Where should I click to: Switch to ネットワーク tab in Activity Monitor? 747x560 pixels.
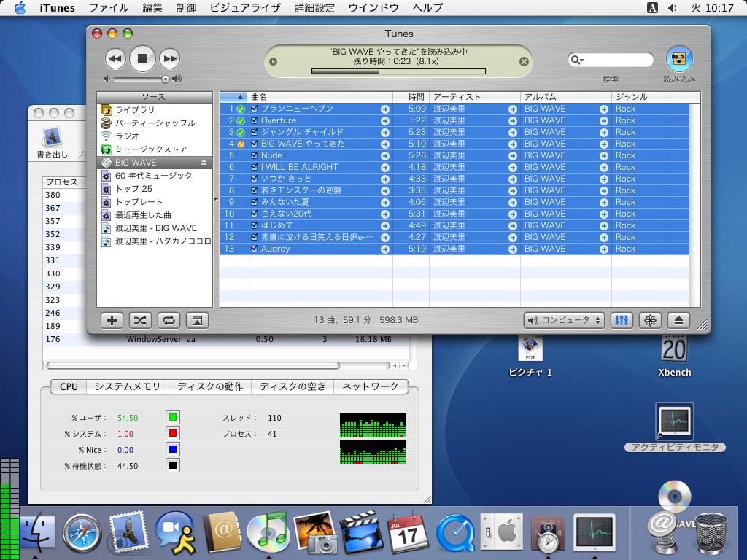370,386
